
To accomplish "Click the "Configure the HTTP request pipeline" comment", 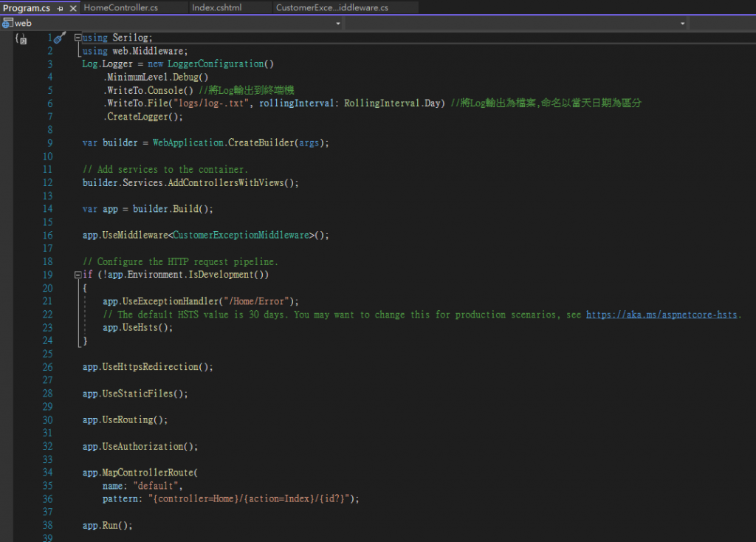I will point(180,262).
